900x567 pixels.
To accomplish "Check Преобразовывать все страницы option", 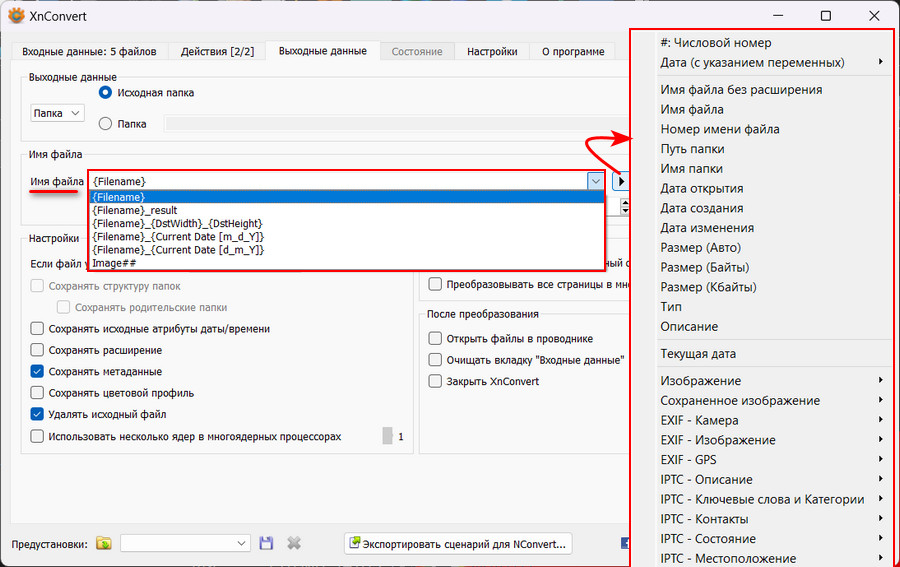I will tap(435, 284).
